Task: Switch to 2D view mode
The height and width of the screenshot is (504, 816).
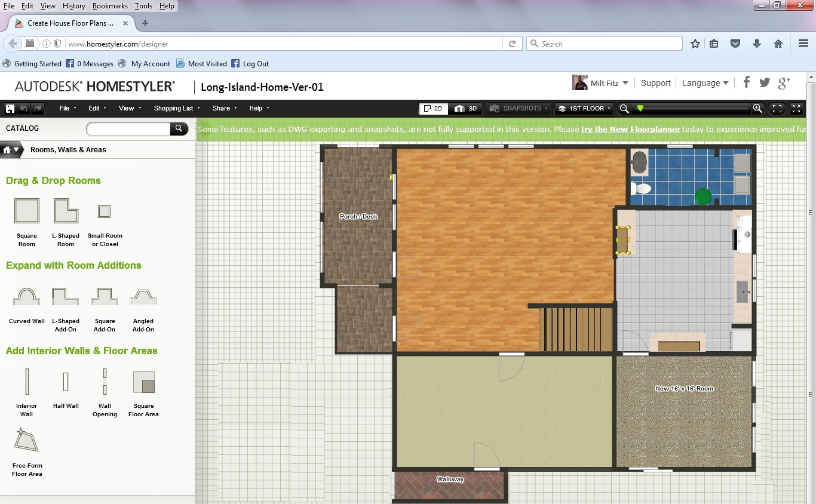Action: point(433,109)
